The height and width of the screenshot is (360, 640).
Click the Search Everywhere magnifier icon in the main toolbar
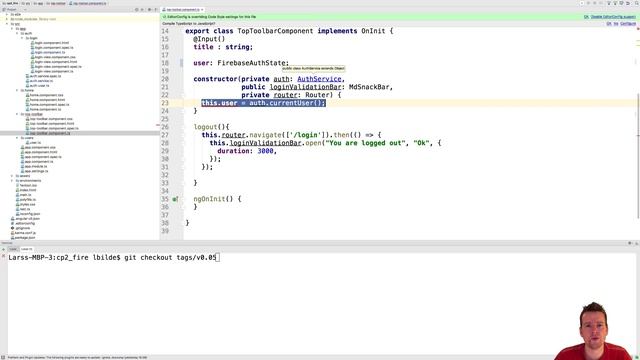coord(636,3)
